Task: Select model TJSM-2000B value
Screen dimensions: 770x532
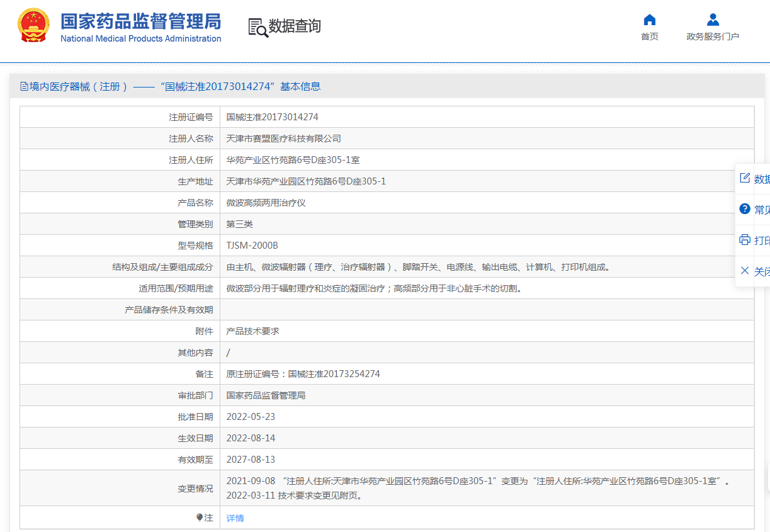Action: pyautogui.click(x=252, y=246)
